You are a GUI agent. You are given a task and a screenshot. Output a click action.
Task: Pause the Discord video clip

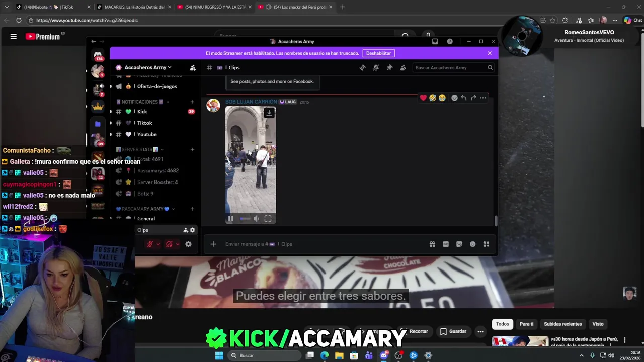tap(231, 218)
